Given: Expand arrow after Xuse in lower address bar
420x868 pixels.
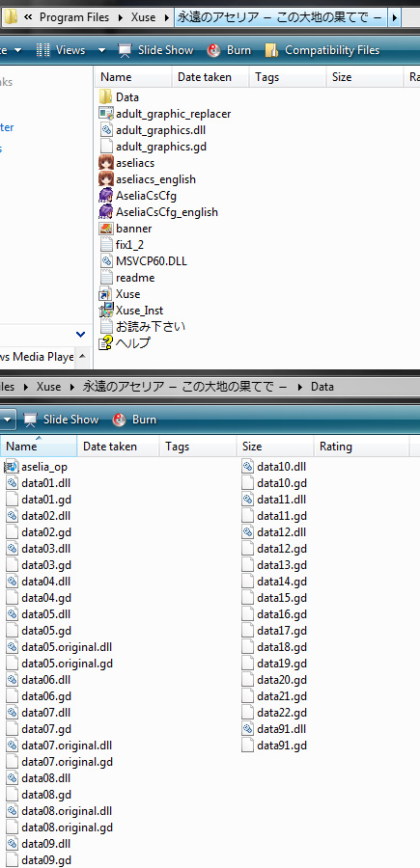Looking at the screenshot, I should tap(72, 387).
